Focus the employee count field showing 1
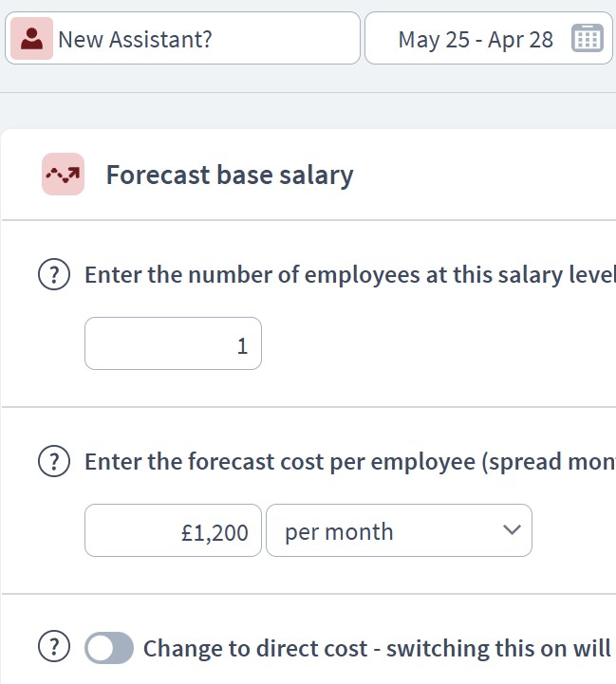616x684 pixels. coord(174,343)
